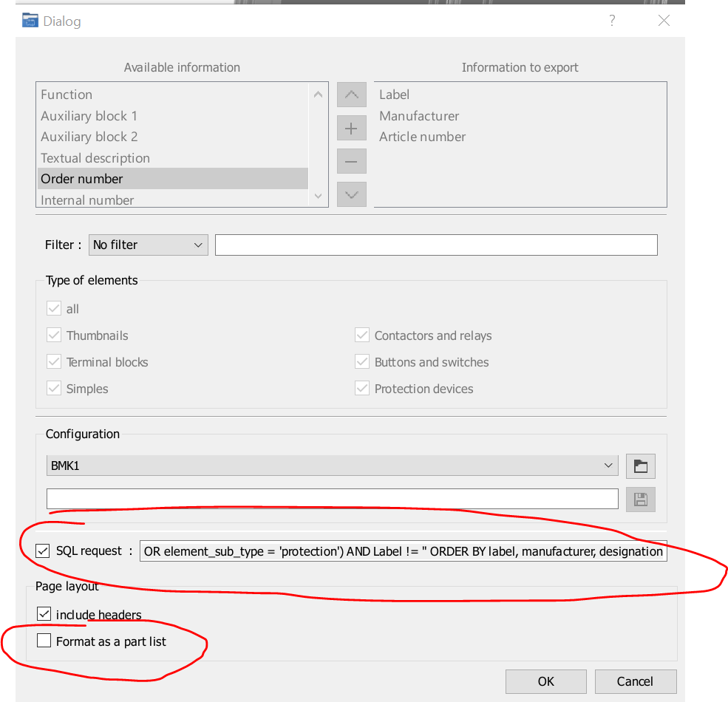Uncheck the include headers checkbox
This screenshot has width=728, height=702.
coord(44,615)
